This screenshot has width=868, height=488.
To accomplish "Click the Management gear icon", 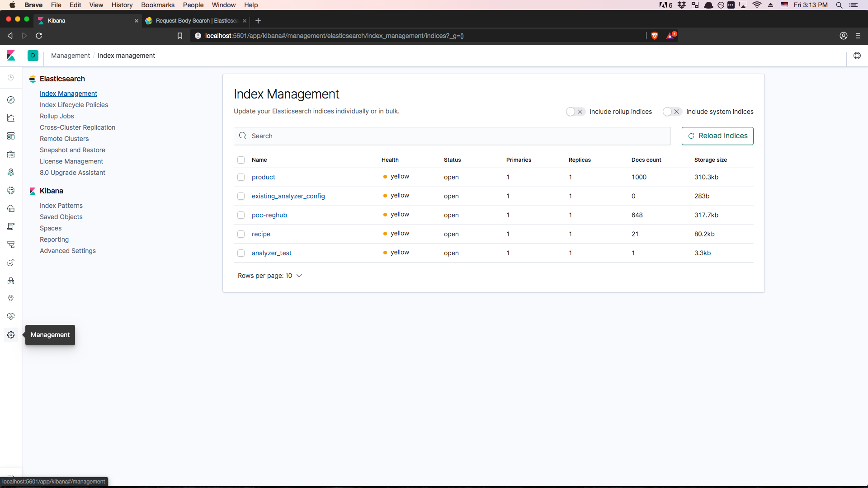I will click(x=11, y=335).
